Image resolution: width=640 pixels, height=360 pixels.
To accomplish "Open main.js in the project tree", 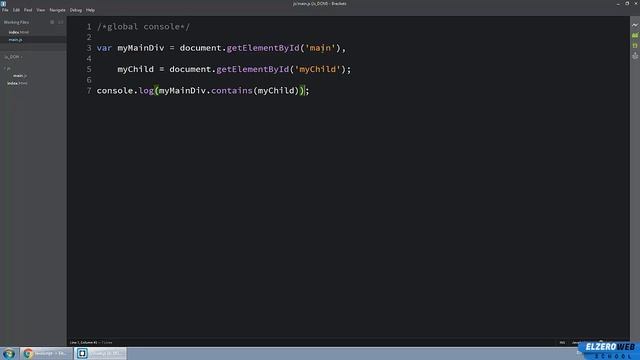I will click(x=20, y=76).
